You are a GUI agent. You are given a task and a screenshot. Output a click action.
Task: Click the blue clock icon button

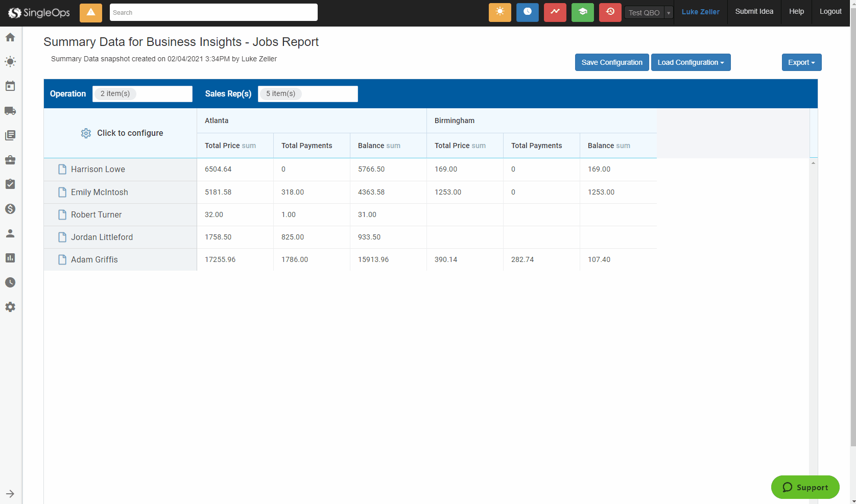tap(527, 12)
